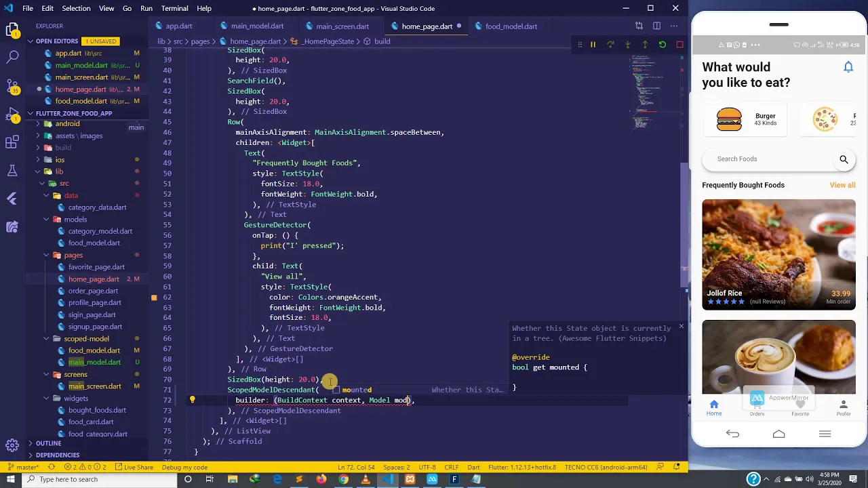Expand the ios folder
The image size is (868, 488).
pos(39,160)
